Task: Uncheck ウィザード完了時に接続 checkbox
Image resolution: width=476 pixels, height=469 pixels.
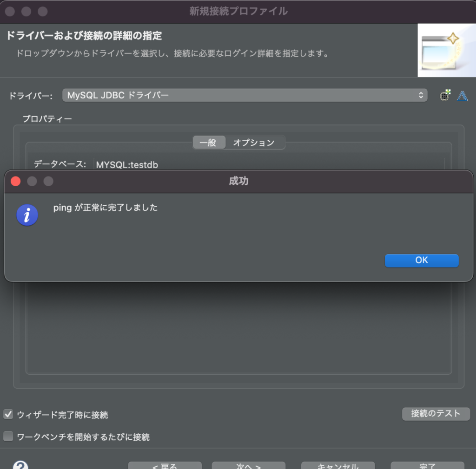Action: (8, 414)
